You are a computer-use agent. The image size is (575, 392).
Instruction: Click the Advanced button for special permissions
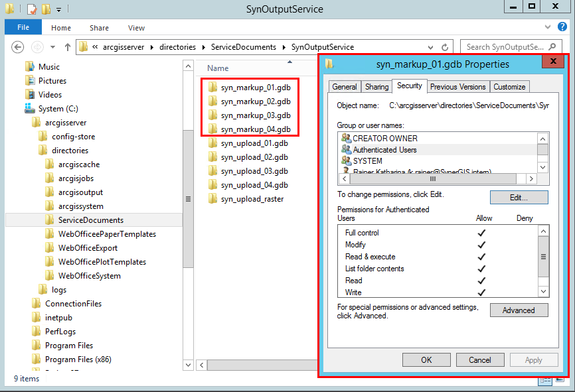click(519, 310)
